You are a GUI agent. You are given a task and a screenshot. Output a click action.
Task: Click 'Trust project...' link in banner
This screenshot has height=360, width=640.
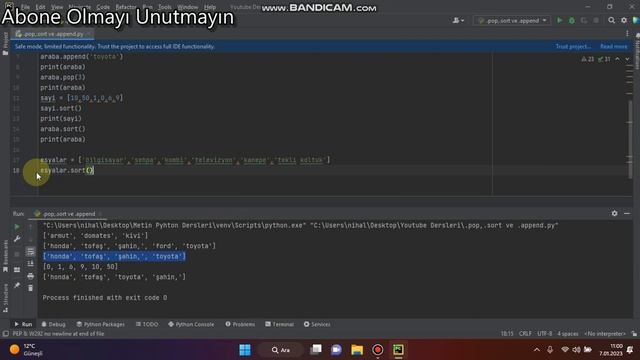click(573, 47)
